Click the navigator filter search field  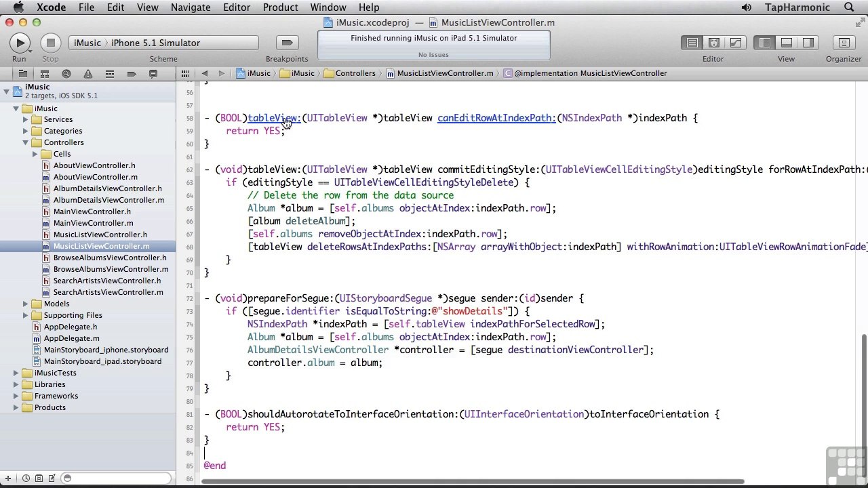click(115, 479)
